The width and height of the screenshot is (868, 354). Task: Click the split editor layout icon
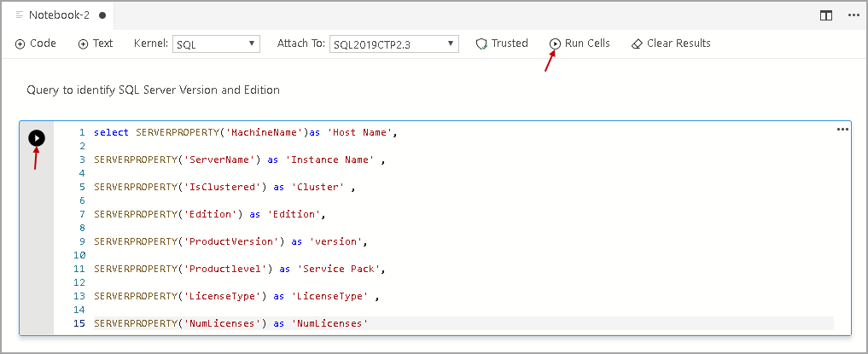(826, 15)
